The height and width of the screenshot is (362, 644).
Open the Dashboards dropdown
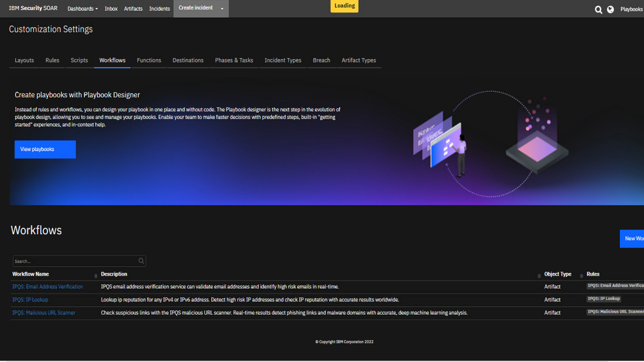point(82,9)
